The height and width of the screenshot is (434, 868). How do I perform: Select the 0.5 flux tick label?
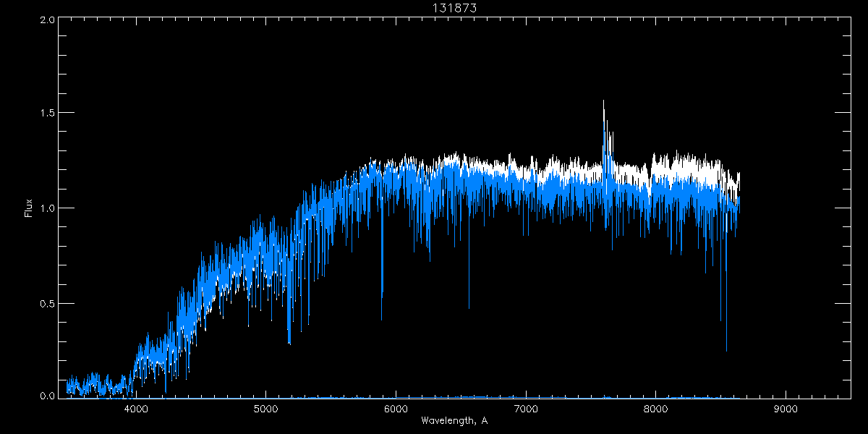[x=48, y=303]
